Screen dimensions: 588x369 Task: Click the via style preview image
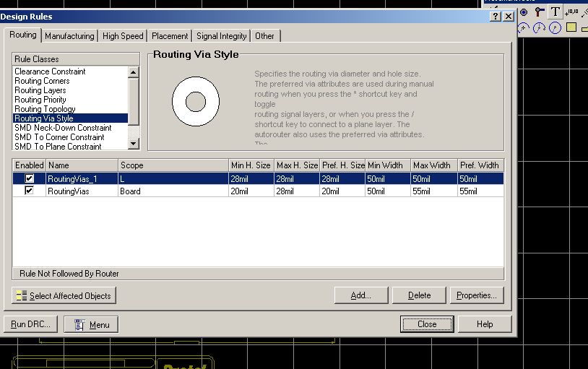[x=196, y=102]
